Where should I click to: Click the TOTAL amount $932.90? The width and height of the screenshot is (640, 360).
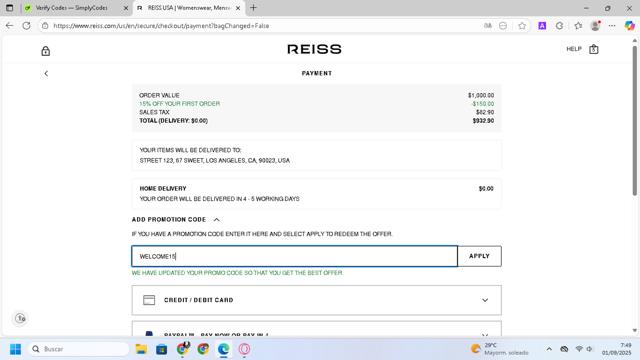(483, 121)
